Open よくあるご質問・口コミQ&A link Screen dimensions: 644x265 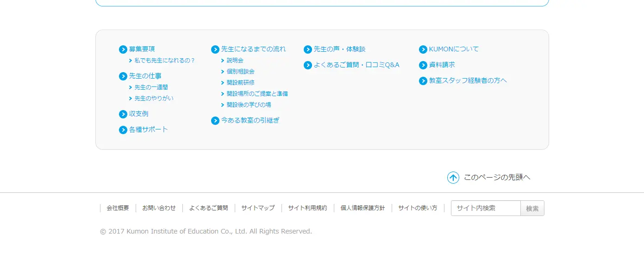[x=356, y=65]
